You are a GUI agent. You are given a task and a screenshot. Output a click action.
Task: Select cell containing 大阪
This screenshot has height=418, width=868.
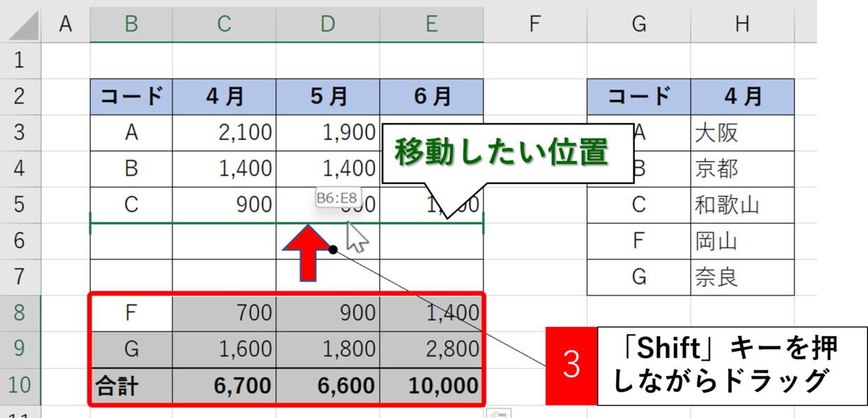[x=742, y=133]
